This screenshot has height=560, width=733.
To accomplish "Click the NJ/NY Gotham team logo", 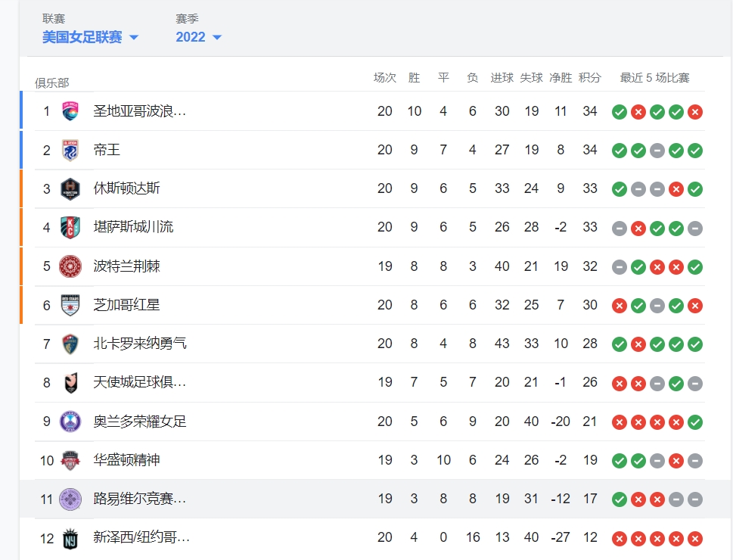I will [70, 538].
